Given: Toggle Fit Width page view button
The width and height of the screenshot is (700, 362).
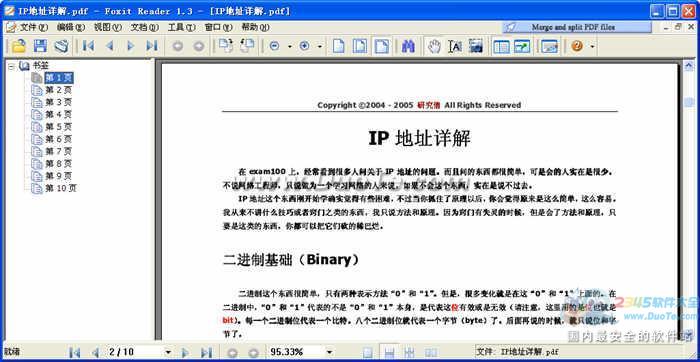Looking at the screenshot, I should [381, 46].
